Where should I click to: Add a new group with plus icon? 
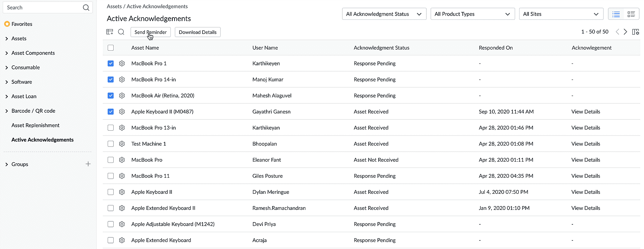click(88, 164)
